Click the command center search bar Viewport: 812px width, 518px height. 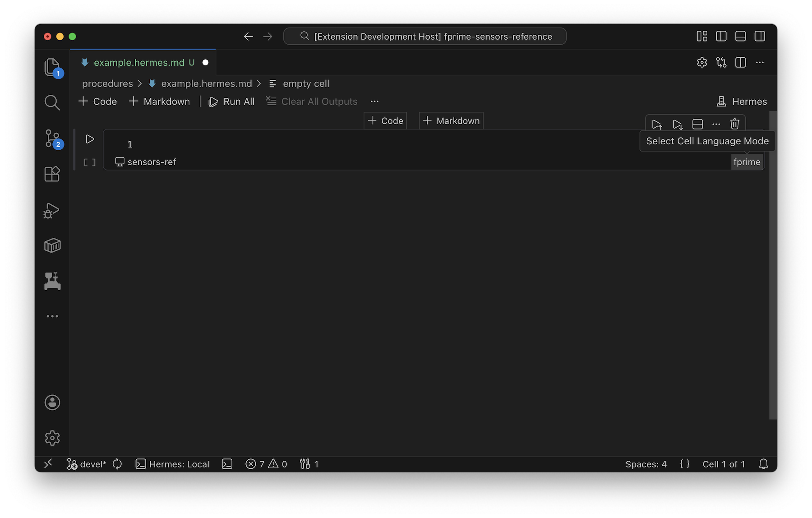click(x=424, y=36)
